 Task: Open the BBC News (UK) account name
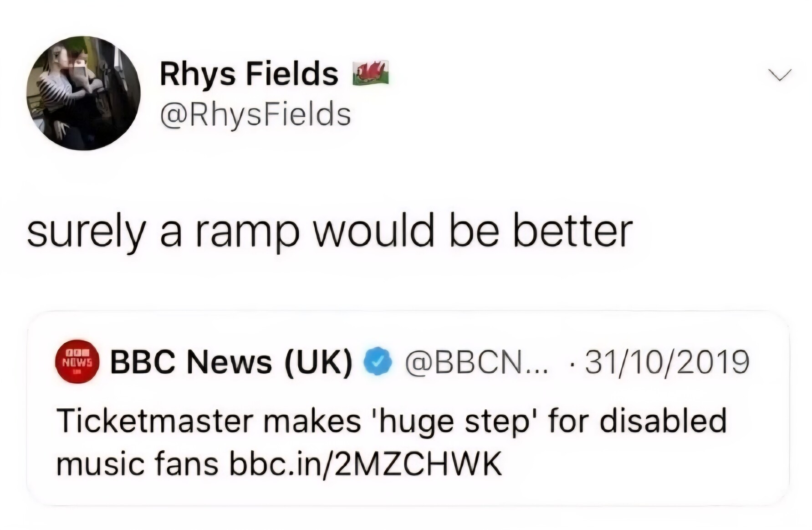point(231,362)
